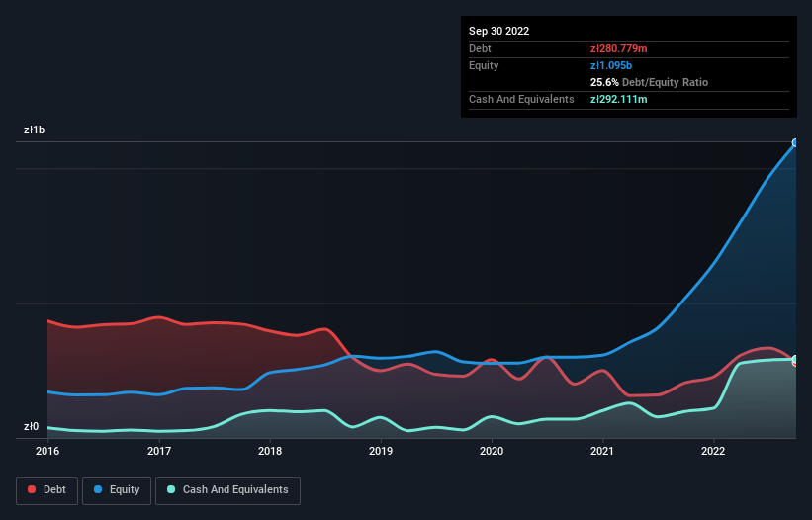The height and width of the screenshot is (520, 812).
Task: Toggle Cash And Equivalents legend button
Action: 227,490
